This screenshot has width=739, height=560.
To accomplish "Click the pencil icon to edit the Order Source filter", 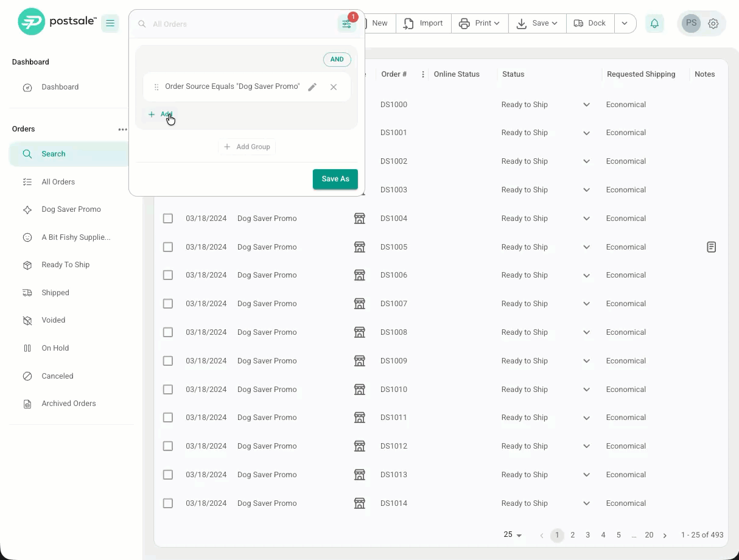I will (312, 87).
